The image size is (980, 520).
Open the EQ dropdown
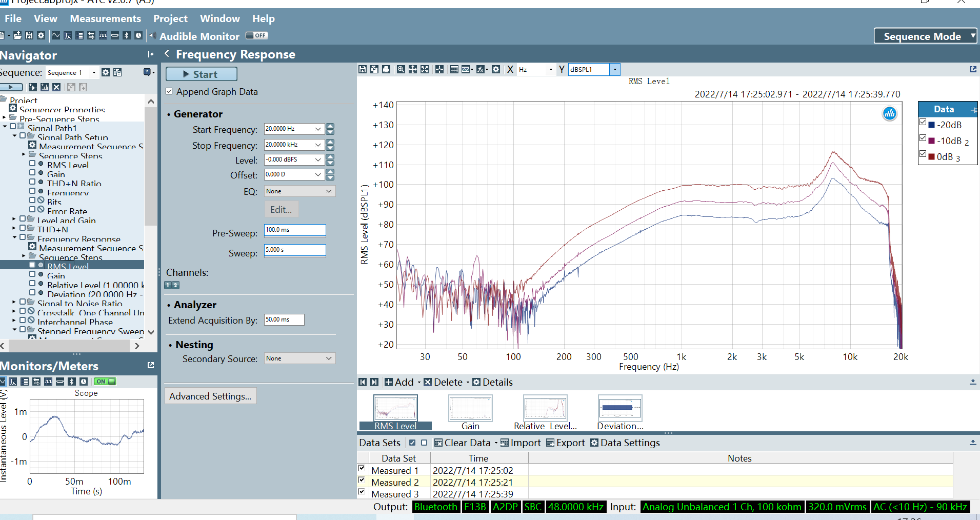click(299, 191)
